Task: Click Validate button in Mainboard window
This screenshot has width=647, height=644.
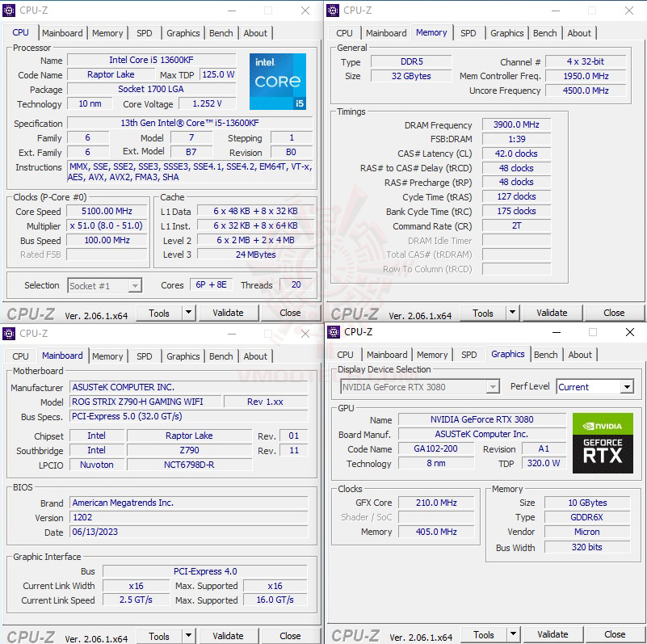Action: [228, 636]
